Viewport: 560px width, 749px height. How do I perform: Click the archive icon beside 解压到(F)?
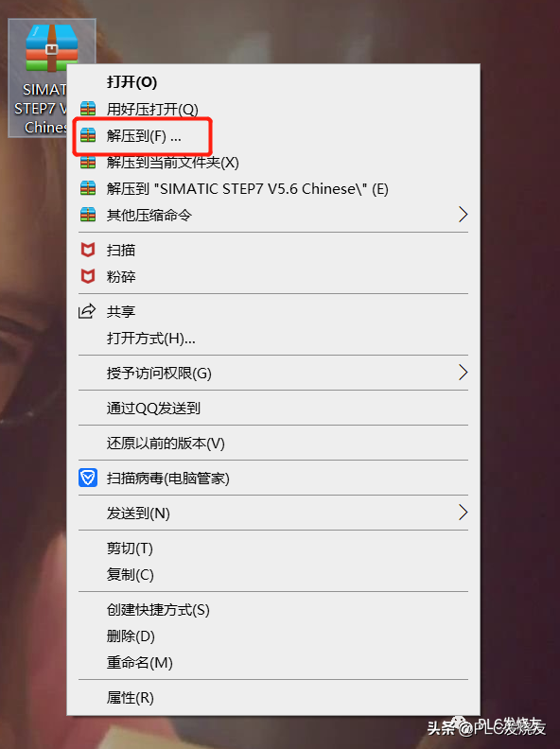(88, 135)
